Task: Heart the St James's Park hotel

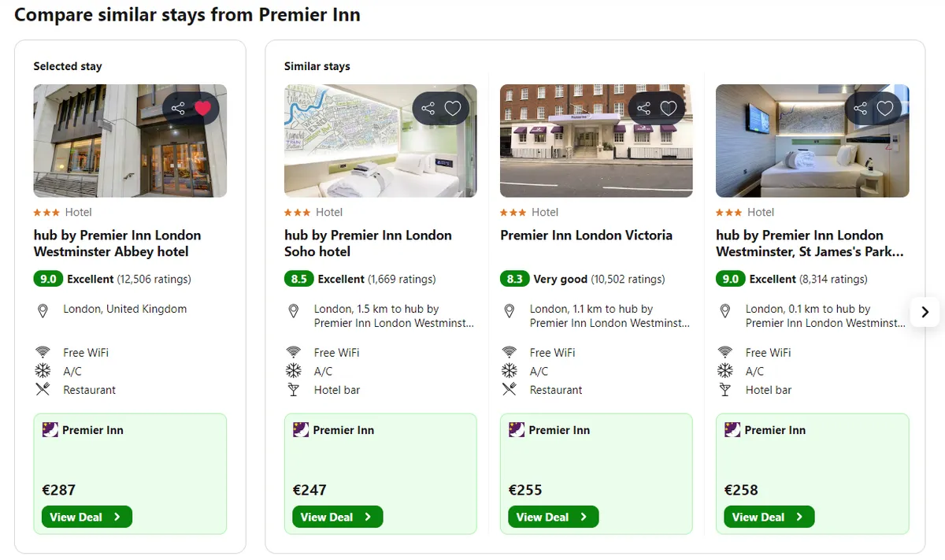Action: (x=885, y=109)
